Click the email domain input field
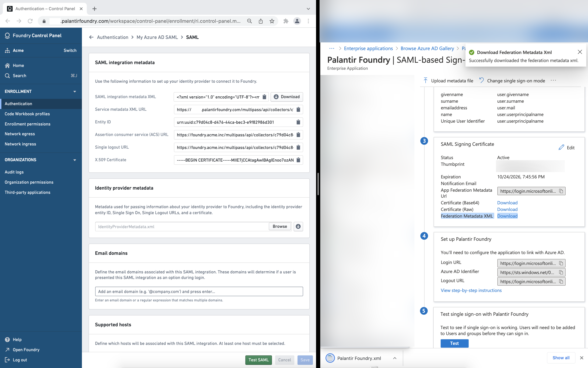 point(199,291)
